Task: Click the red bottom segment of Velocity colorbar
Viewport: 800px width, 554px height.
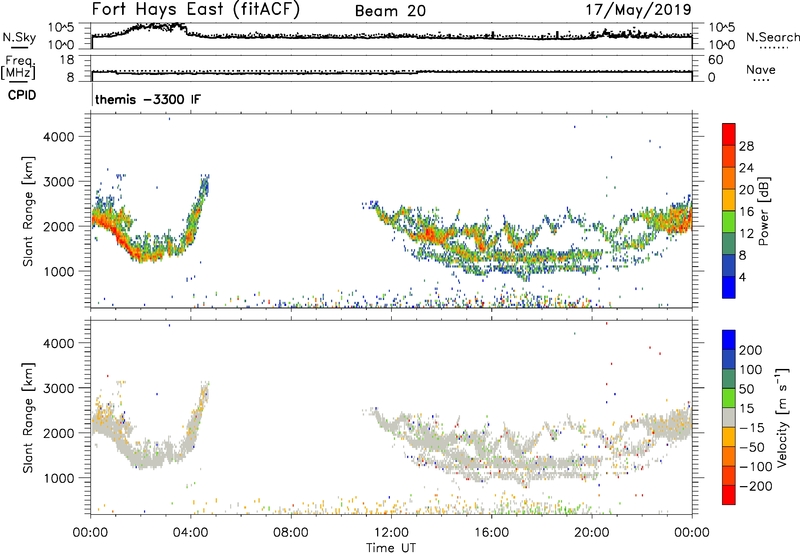Action: 729,495
